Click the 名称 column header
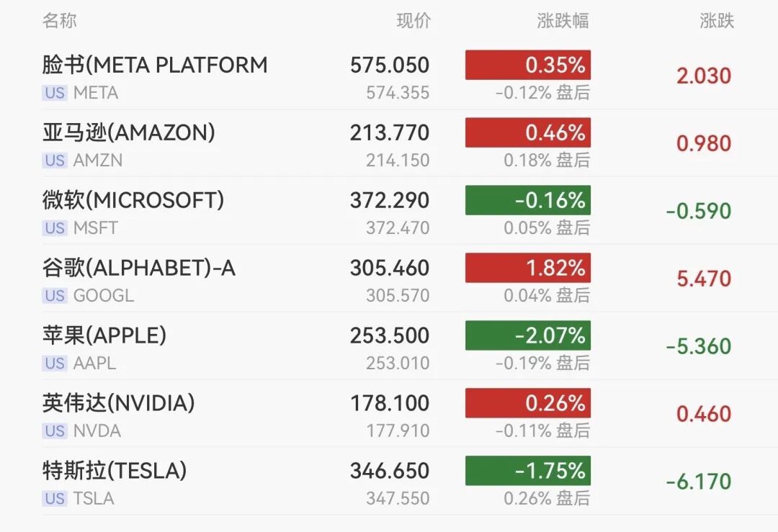778x532 pixels. pyautogui.click(x=59, y=21)
